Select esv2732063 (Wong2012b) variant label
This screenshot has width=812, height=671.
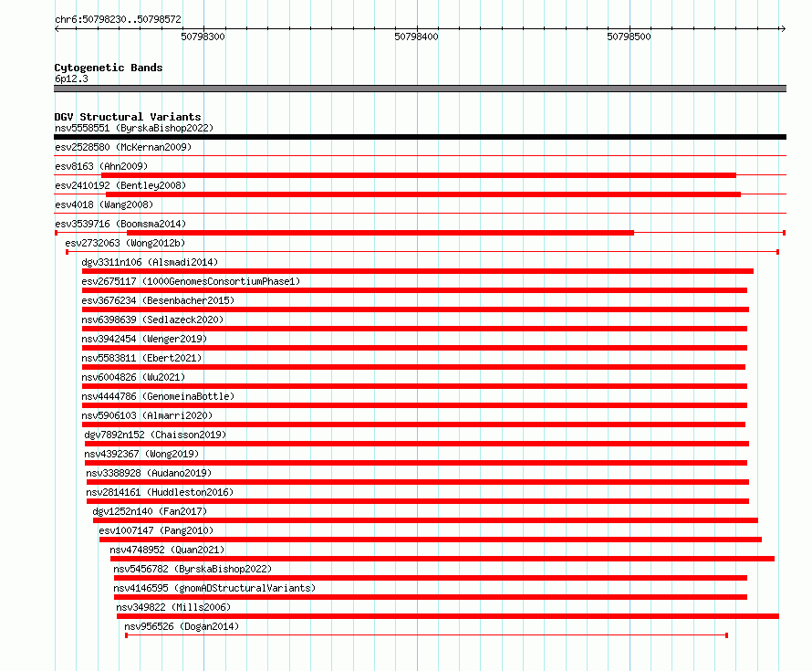[x=125, y=243]
